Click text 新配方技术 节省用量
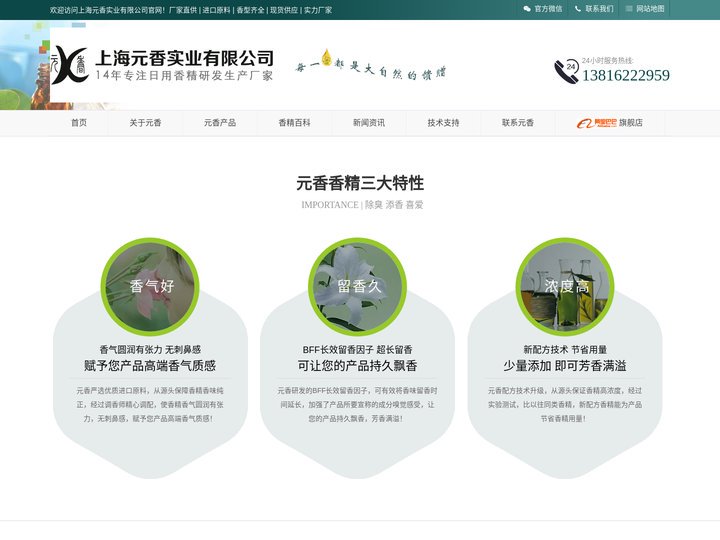This screenshot has width=720, height=540. [x=565, y=349]
